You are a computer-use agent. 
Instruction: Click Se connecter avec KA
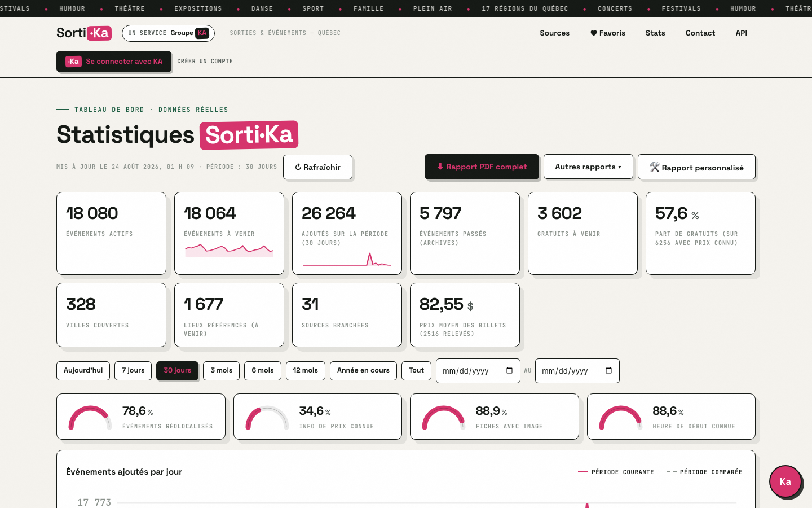click(x=114, y=62)
